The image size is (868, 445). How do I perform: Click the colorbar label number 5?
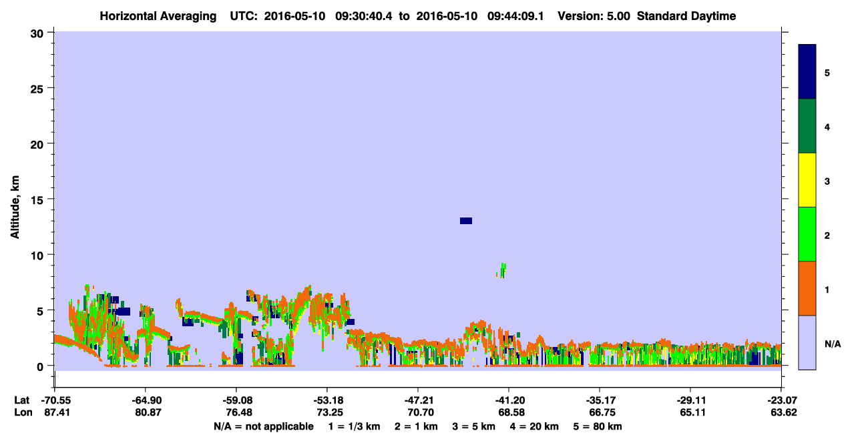pos(827,73)
